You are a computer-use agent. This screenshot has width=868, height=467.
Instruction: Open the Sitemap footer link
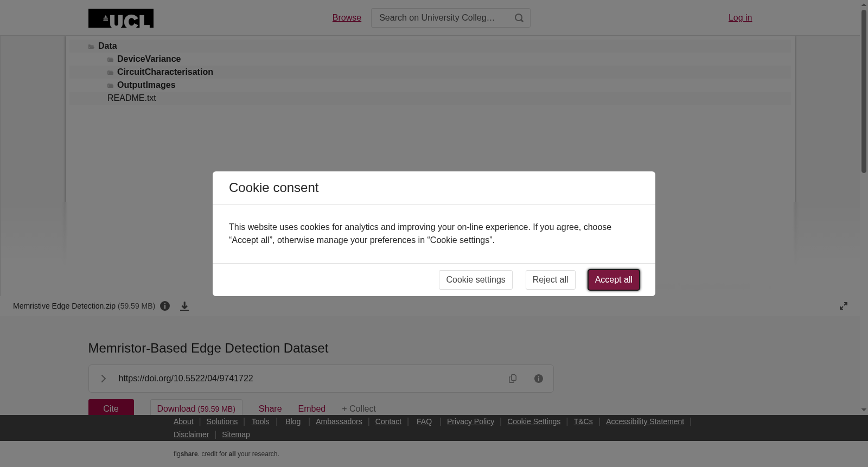point(236,434)
